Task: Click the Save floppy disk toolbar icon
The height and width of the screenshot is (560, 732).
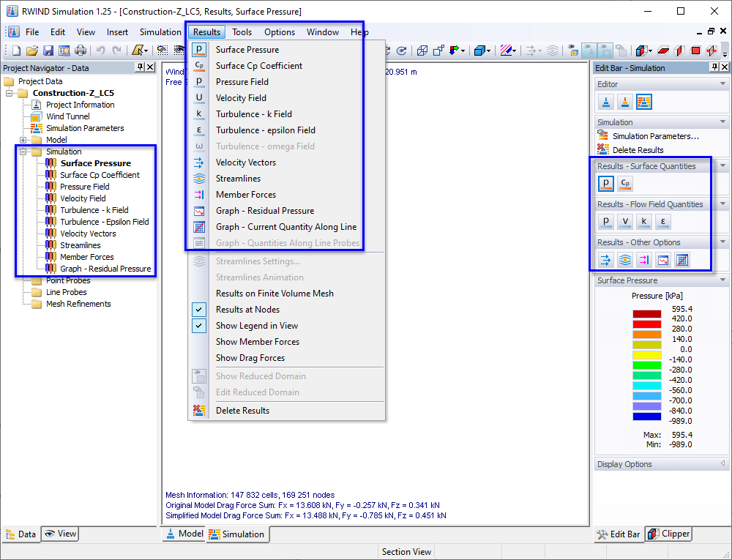Action: pos(48,51)
